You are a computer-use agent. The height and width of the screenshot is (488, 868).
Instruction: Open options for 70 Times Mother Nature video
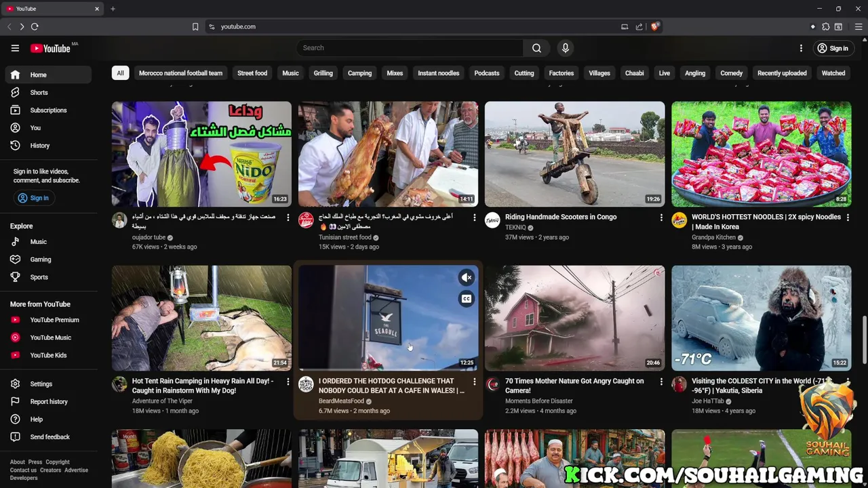click(x=661, y=382)
